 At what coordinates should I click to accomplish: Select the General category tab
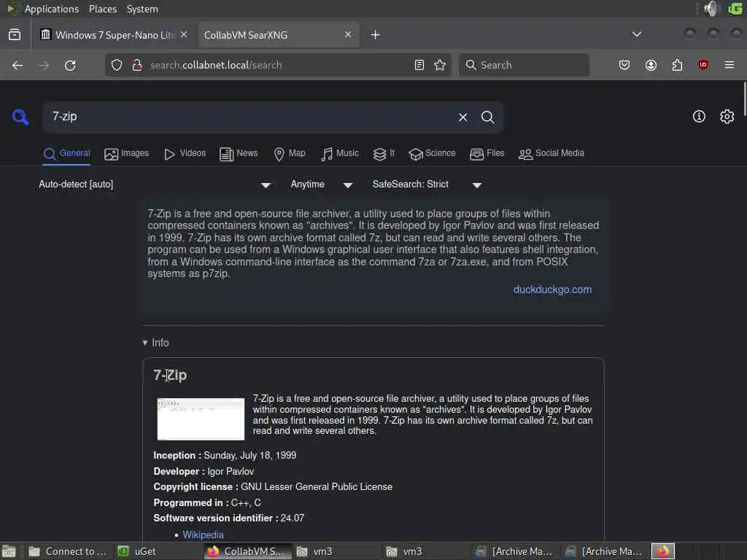pos(66,154)
